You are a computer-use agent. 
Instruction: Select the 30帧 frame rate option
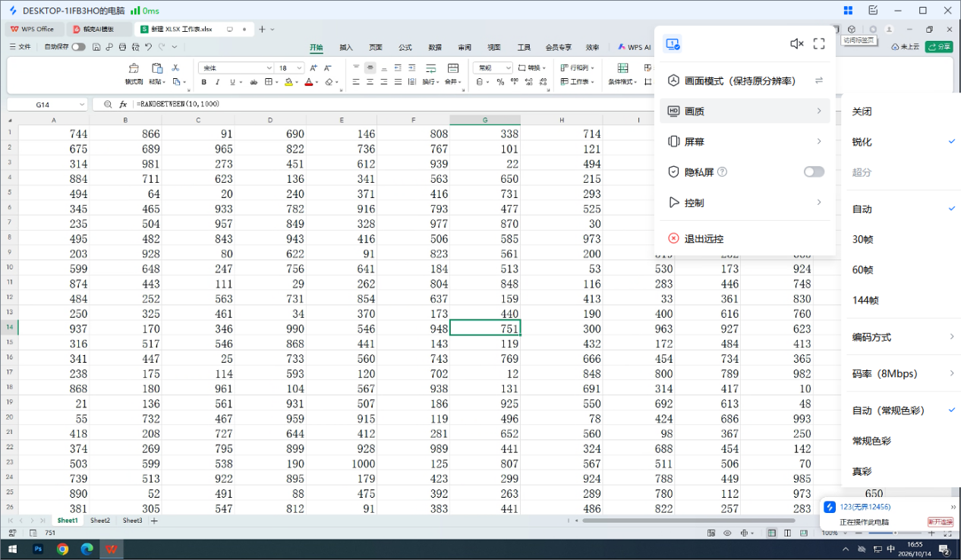pos(863,240)
